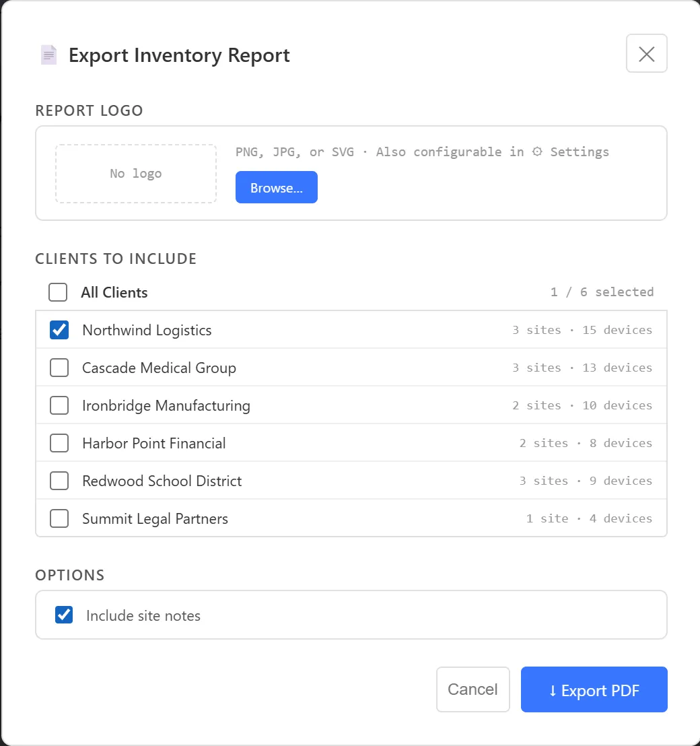Screen dimensions: 700x746
Task: Click the Summit Legal Partners label
Action: click(155, 518)
